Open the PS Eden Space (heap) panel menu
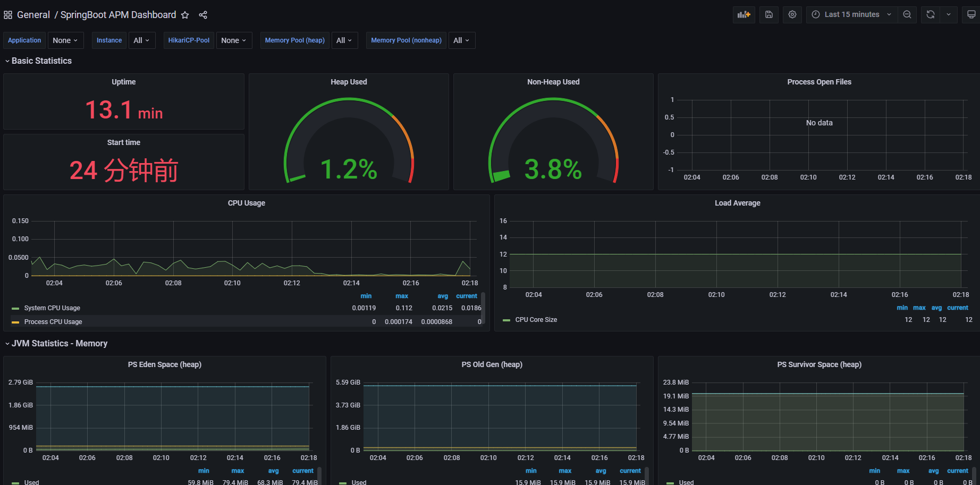Viewport: 980px width, 485px height. coord(165,364)
